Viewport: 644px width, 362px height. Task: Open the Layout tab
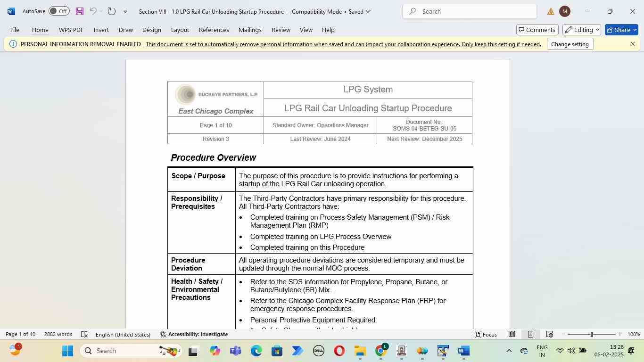pos(180,30)
